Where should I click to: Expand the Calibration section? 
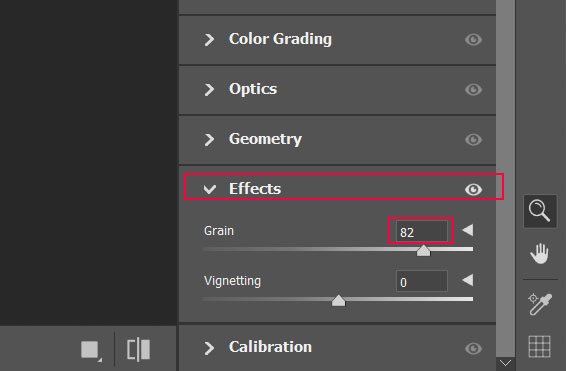point(209,348)
